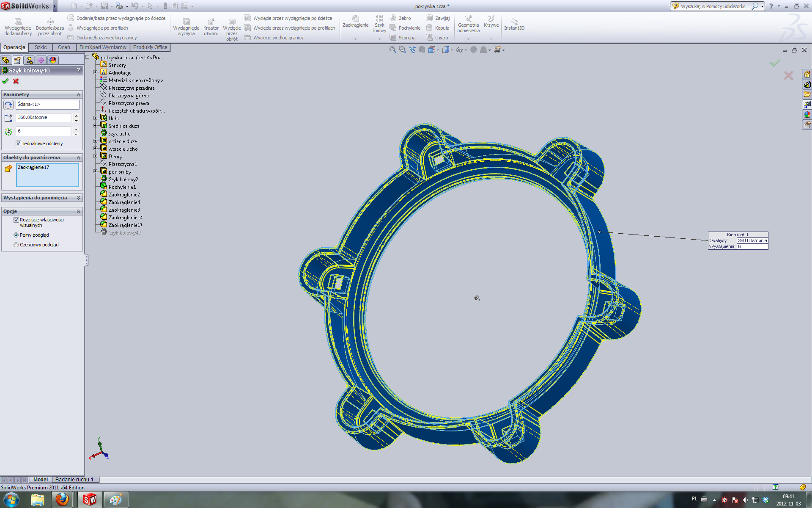Expand Srednica duza feature in tree
This screenshot has height=508, width=812.
pyautogui.click(x=96, y=126)
